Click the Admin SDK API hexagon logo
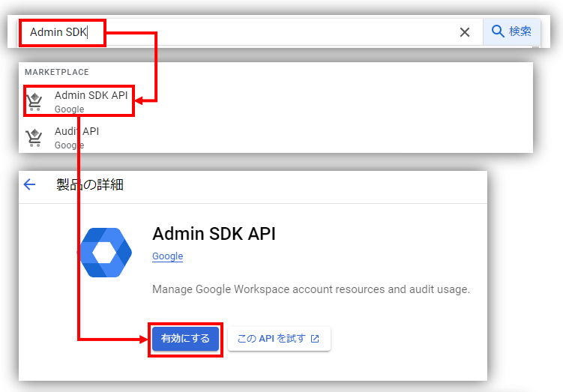Screen dimensions: 563x392 click(x=106, y=253)
